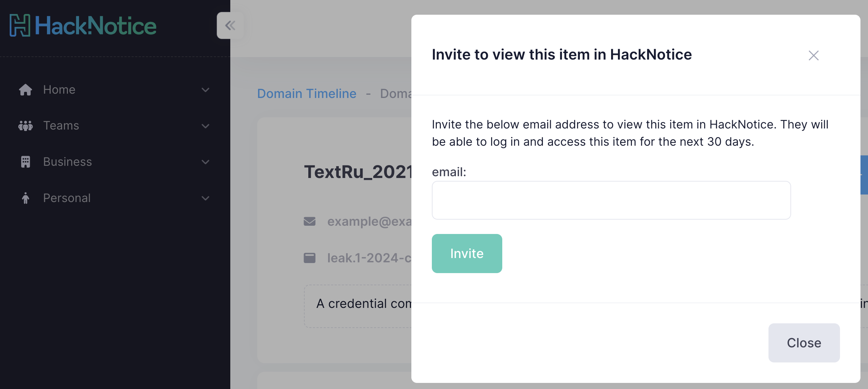Viewport: 868px width, 389px height.
Task: Click the Business building icon
Action: point(26,162)
